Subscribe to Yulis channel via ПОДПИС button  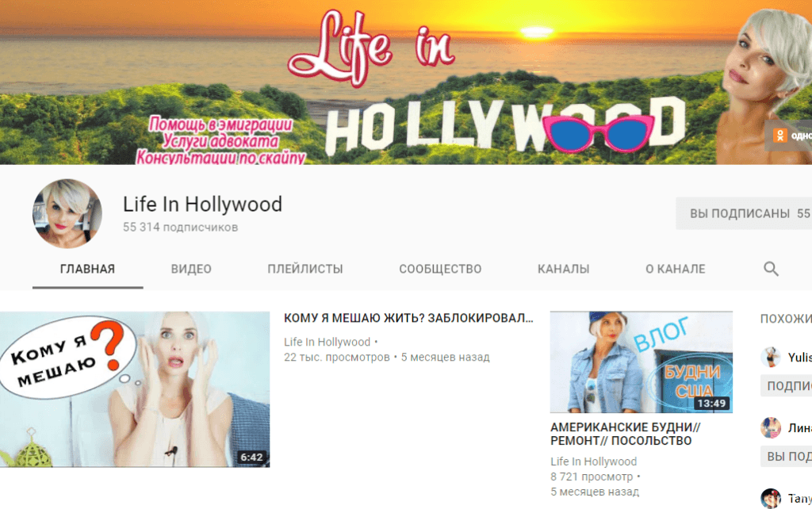click(786, 385)
